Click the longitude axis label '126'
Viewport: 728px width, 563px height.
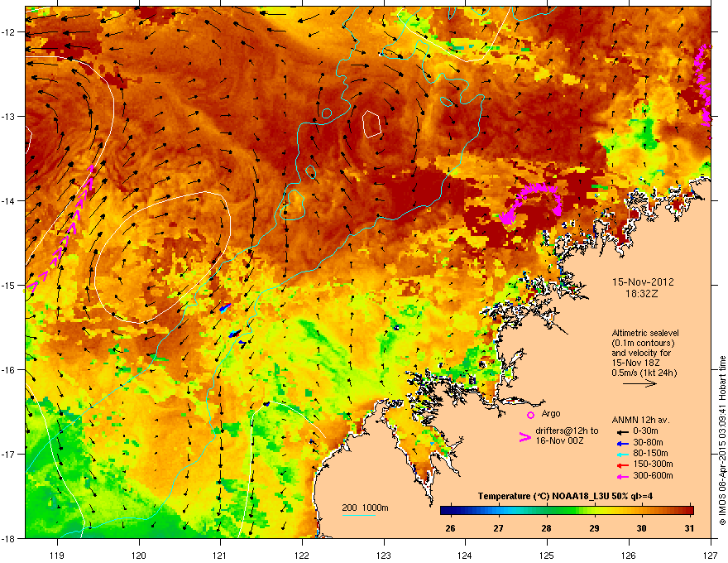[629, 555]
